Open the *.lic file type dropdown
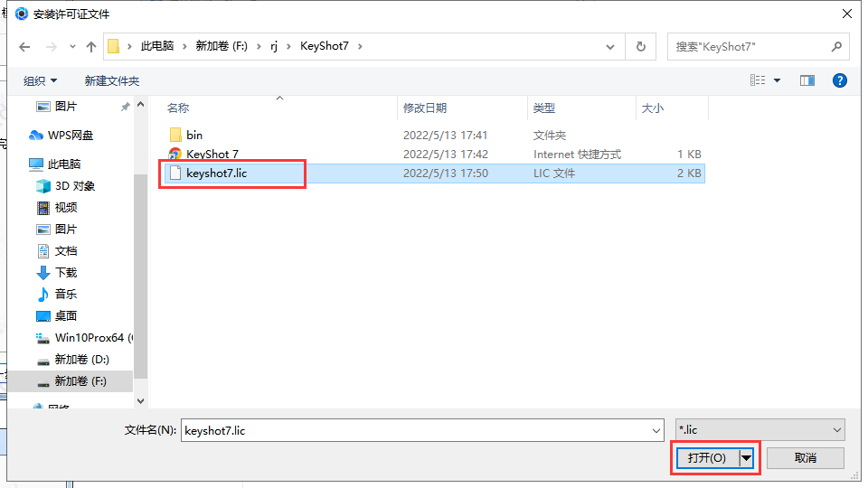This screenshot has height=488, width=868. click(x=760, y=430)
